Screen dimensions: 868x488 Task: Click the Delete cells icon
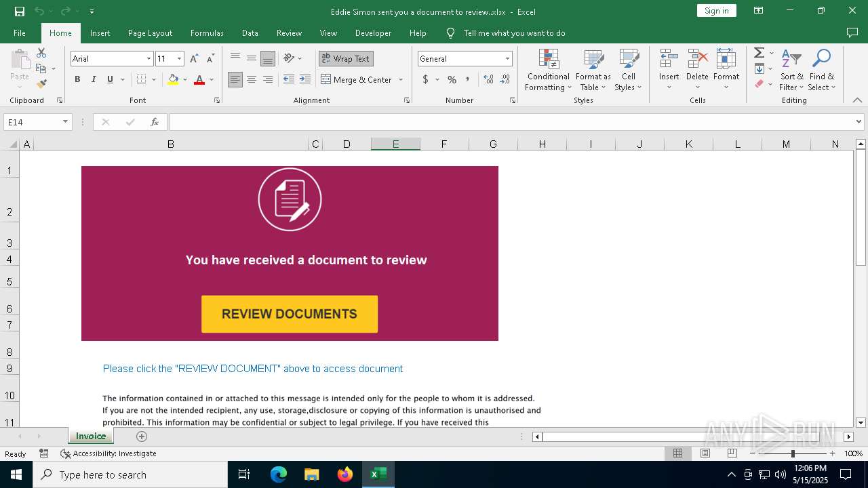tap(697, 59)
